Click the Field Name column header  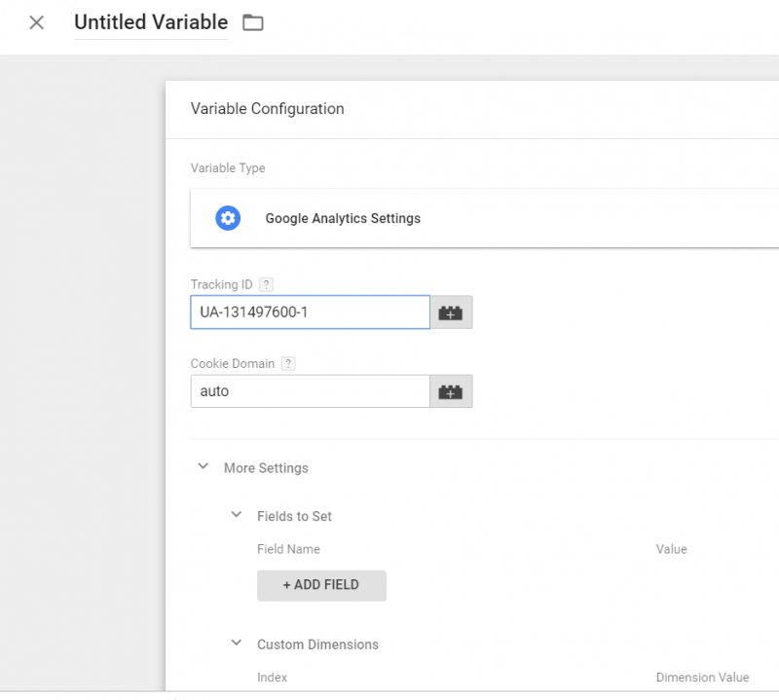288,549
